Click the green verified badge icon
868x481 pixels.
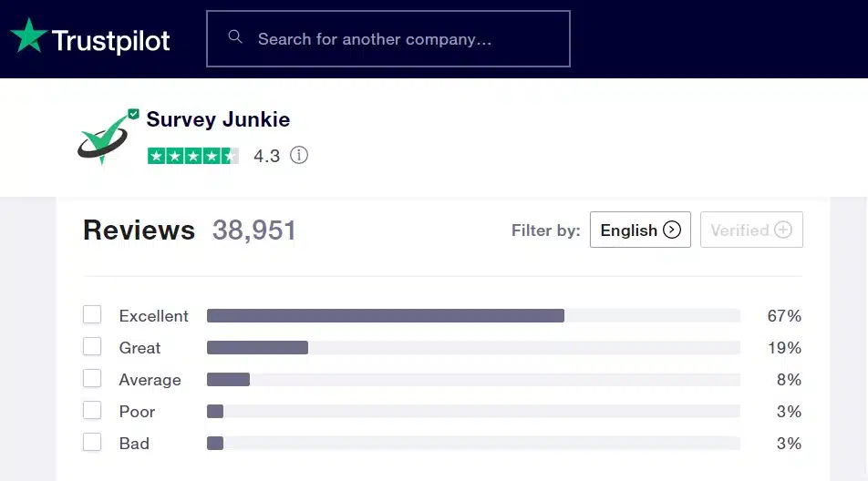click(133, 114)
